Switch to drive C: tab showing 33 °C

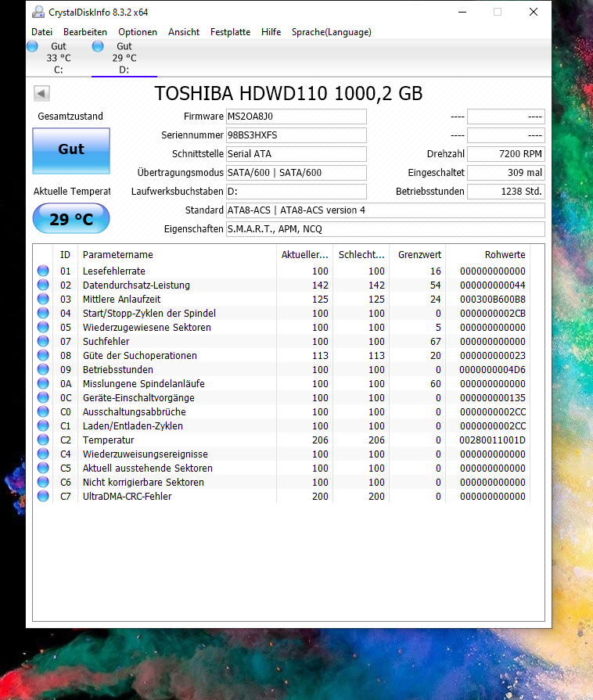(59, 58)
